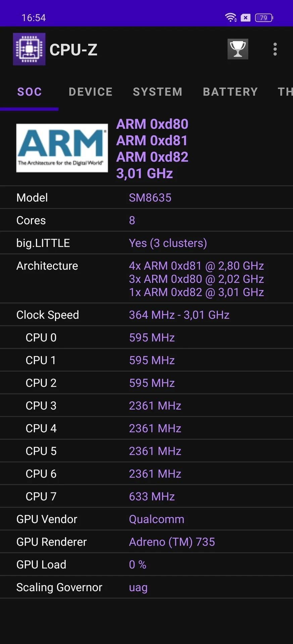This screenshot has height=644, width=293.
Task: Switch to the SYSTEM tab
Action: (x=158, y=92)
